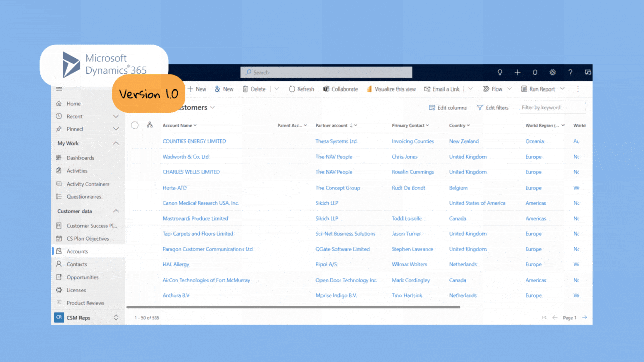644x362 pixels.
Task: Click the Refresh command
Action: click(301, 89)
